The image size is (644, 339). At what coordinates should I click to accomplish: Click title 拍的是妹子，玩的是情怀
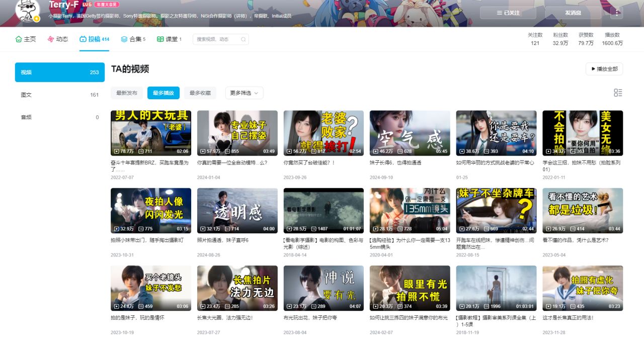click(x=137, y=318)
